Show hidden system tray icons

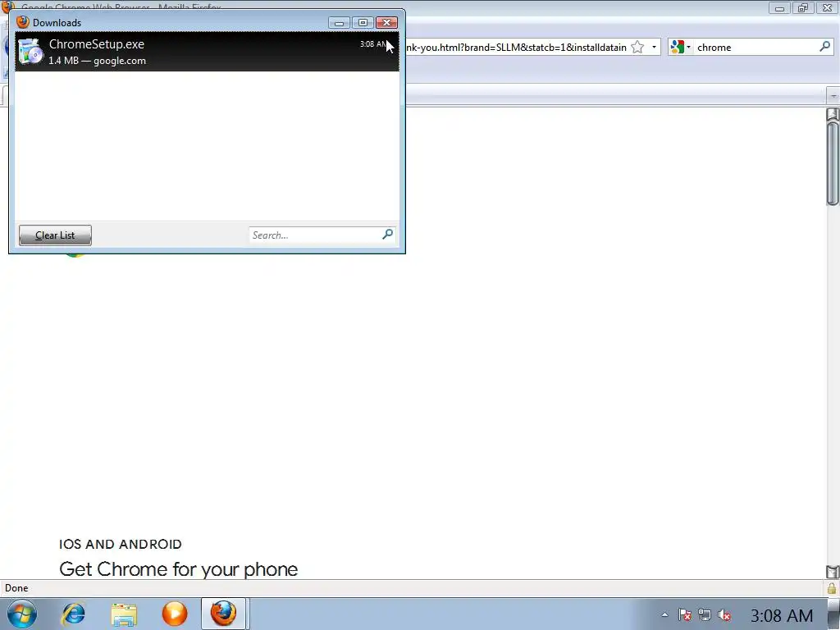coord(664,615)
